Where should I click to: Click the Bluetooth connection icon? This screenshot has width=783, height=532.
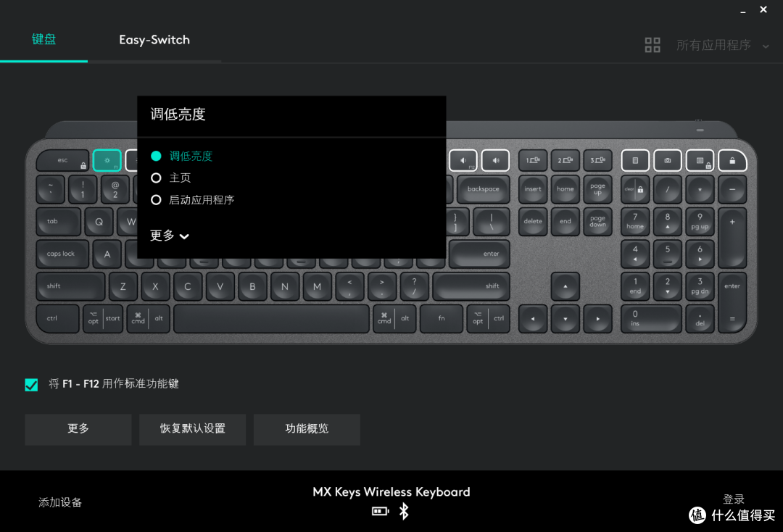[404, 511]
